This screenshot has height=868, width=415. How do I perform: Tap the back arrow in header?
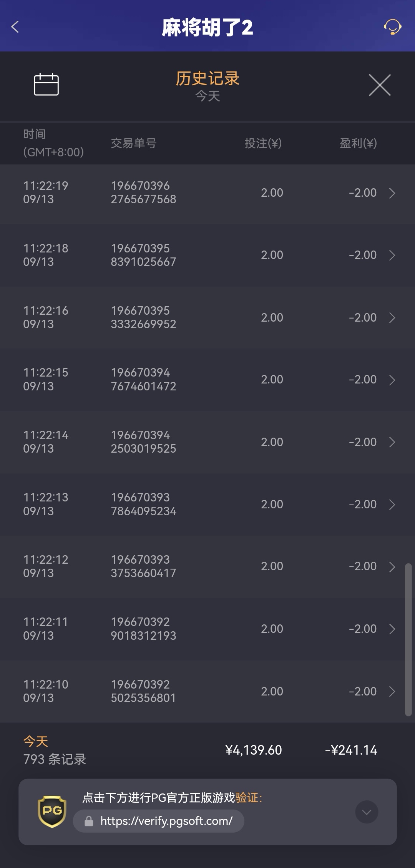15,27
